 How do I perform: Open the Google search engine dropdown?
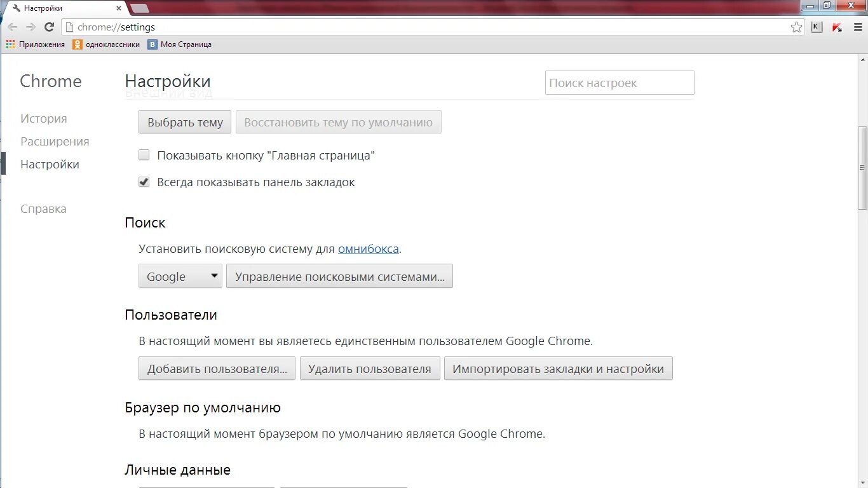pos(180,276)
